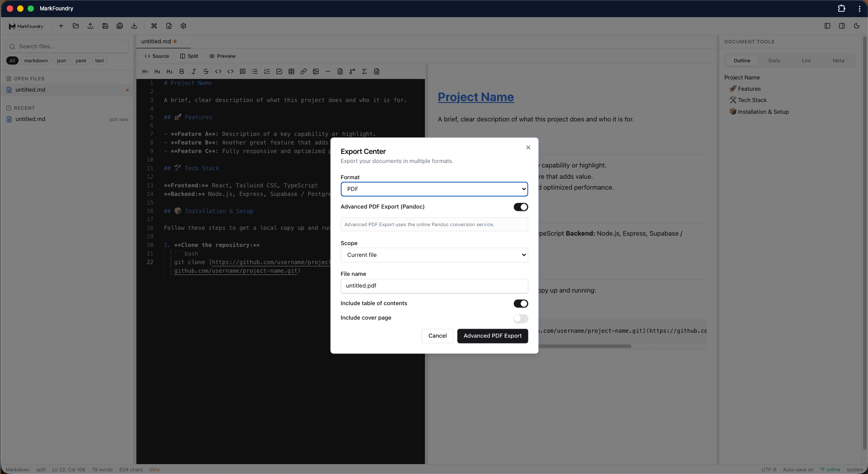Turn off Include table of contents
This screenshot has width=868, height=474.
pos(521,303)
